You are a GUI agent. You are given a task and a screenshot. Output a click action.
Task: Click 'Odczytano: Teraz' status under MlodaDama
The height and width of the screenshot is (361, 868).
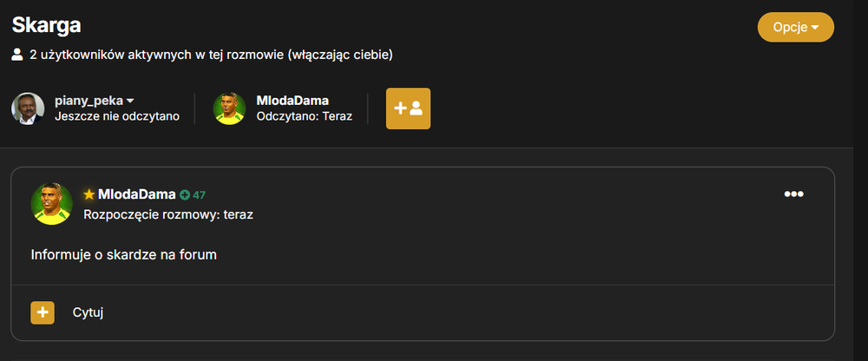pos(305,117)
